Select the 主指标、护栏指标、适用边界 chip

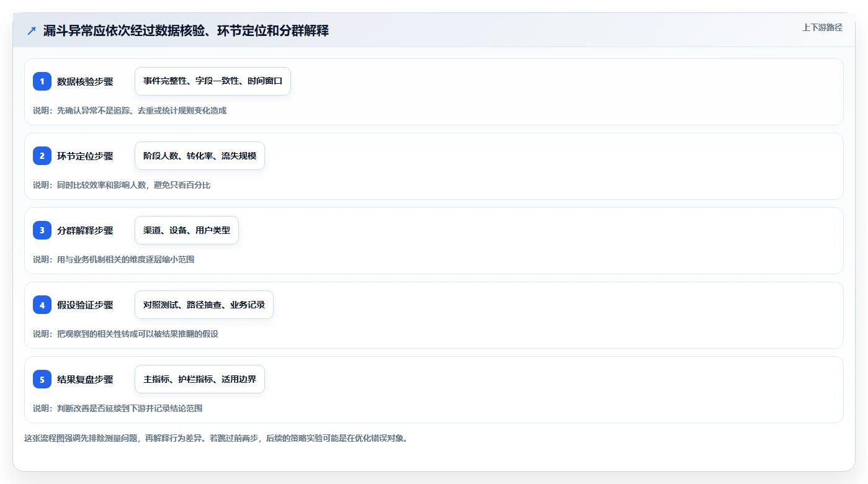click(x=200, y=379)
